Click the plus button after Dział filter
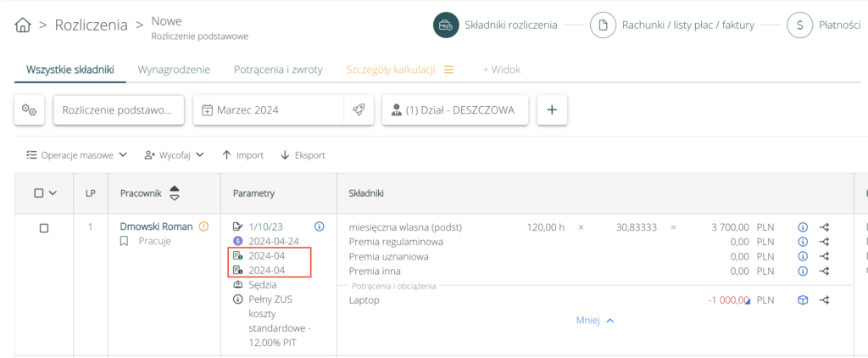Image resolution: width=868 pixels, height=358 pixels. tap(552, 109)
